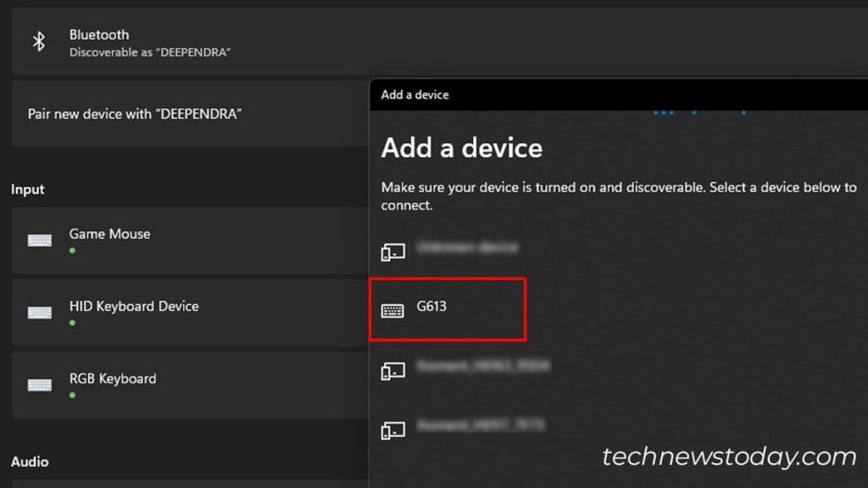Click the Unknown device icon above G613

(x=393, y=250)
